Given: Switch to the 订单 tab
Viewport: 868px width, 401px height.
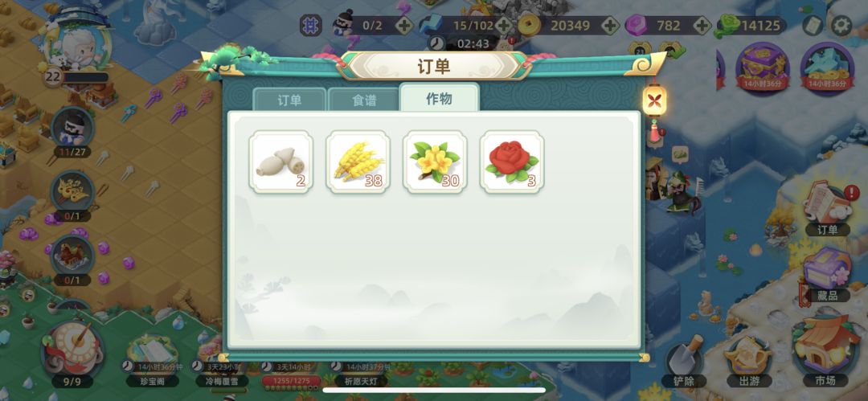Looking at the screenshot, I should [289, 100].
